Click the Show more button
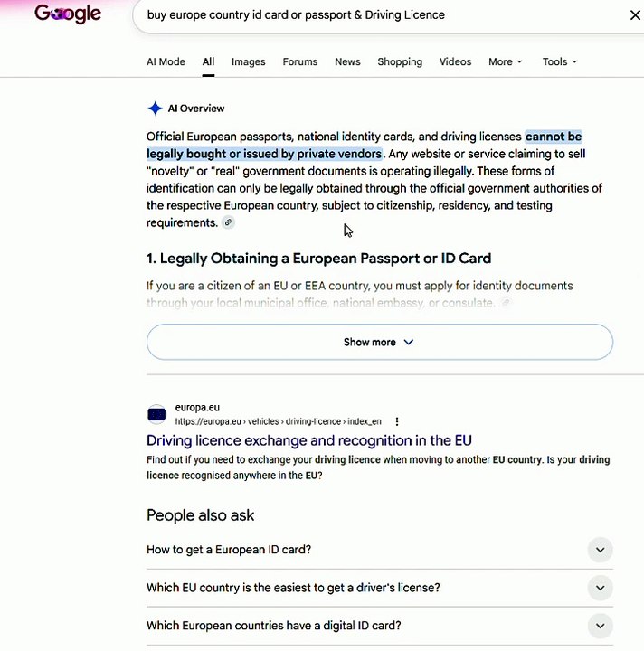The height and width of the screenshot is (651, 644). tap(380, 342)
